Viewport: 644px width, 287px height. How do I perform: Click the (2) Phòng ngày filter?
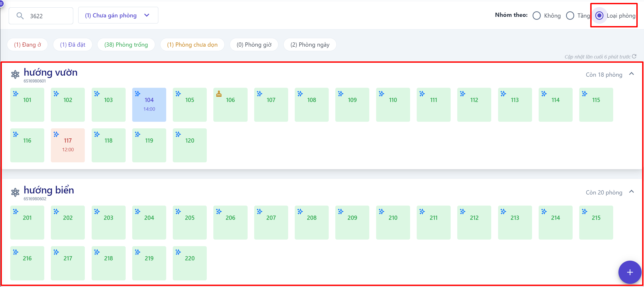click(x=310, y=45)
